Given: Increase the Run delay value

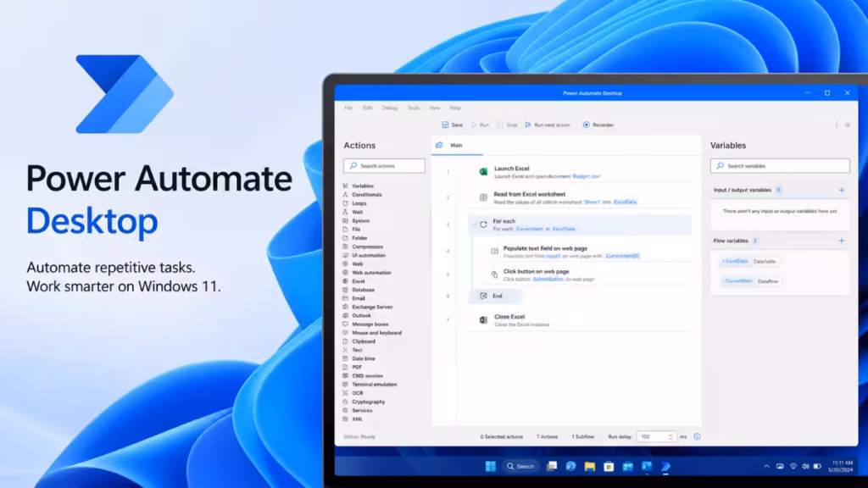Looking at the screenshot, I should click(670, 435).
